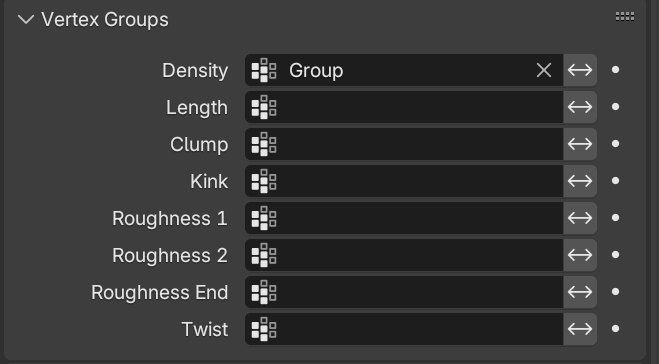Select the Roughness End vertex group field

[404, 292]
